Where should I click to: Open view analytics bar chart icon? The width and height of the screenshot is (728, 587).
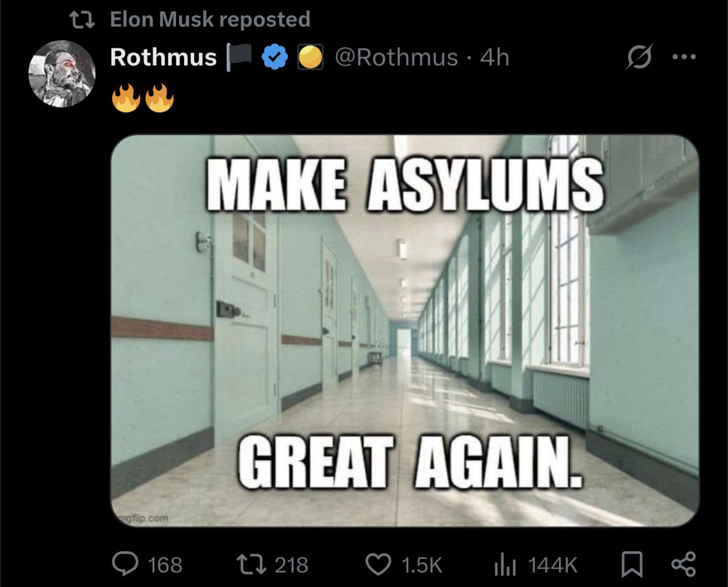tap(505, 564)
